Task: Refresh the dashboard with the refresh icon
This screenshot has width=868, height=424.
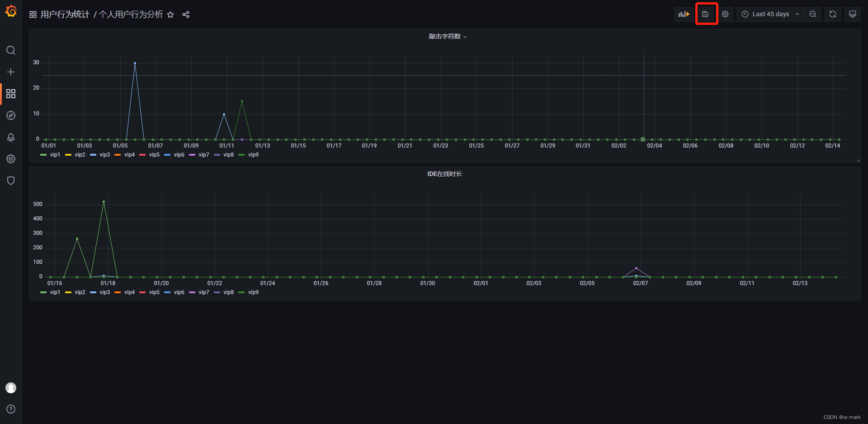Action: coord(832,14)
